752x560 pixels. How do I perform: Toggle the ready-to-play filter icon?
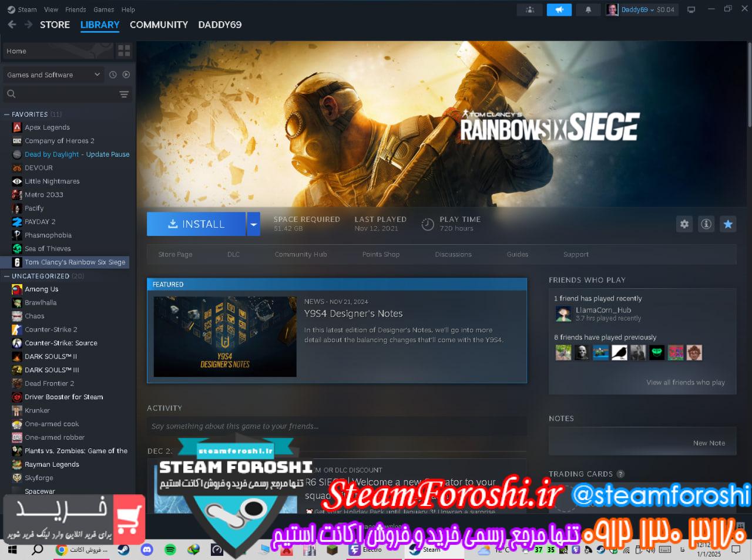tap(126, 75)
